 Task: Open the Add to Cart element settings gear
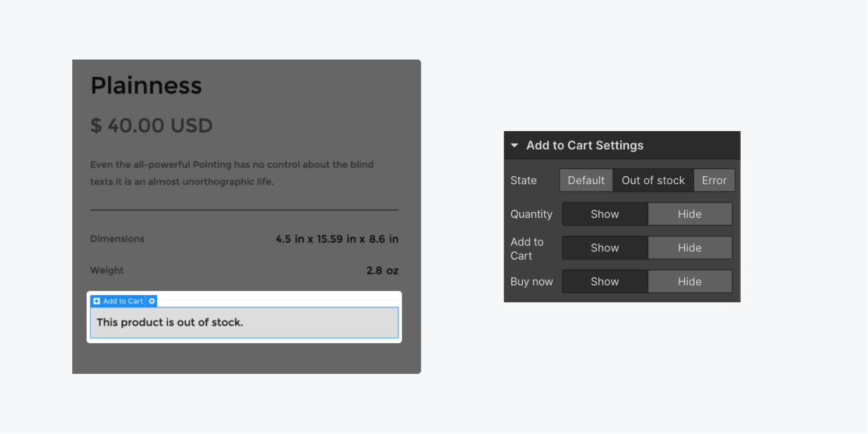[152, 301]
